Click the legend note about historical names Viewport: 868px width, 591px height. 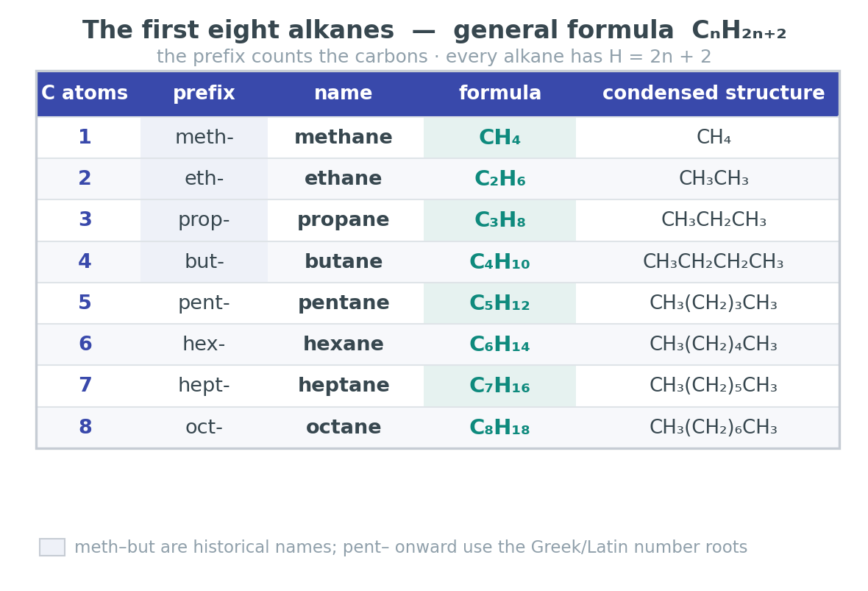pos(410,548)
